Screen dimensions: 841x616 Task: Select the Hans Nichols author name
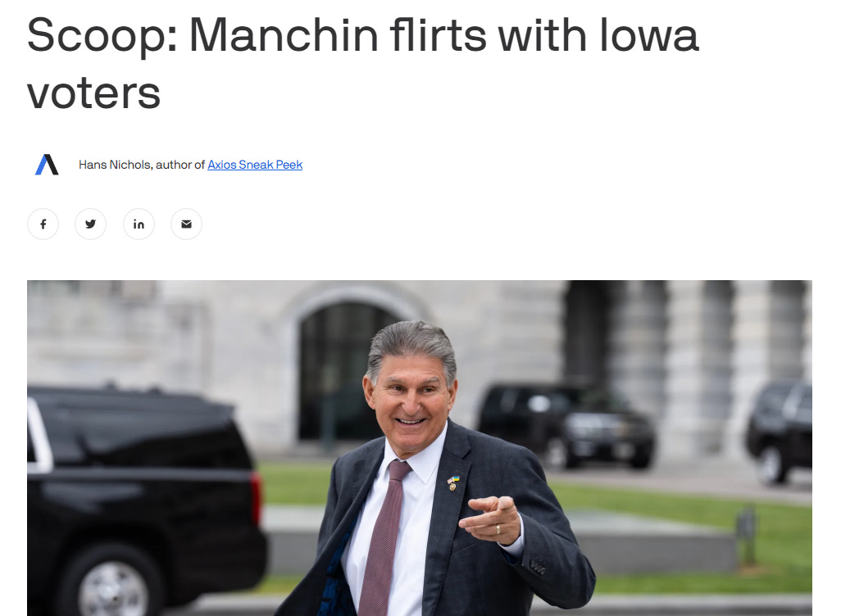point(115,165)
